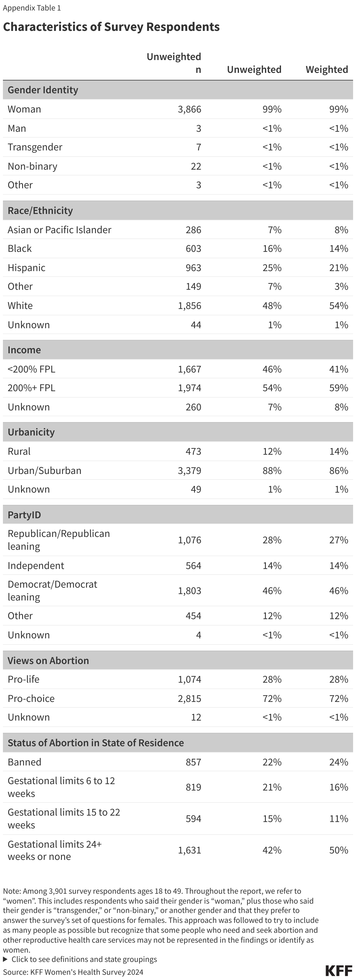Click the Race/Ethnicity section header
This screenshot has height=980, width=356.
click(40, 211)
